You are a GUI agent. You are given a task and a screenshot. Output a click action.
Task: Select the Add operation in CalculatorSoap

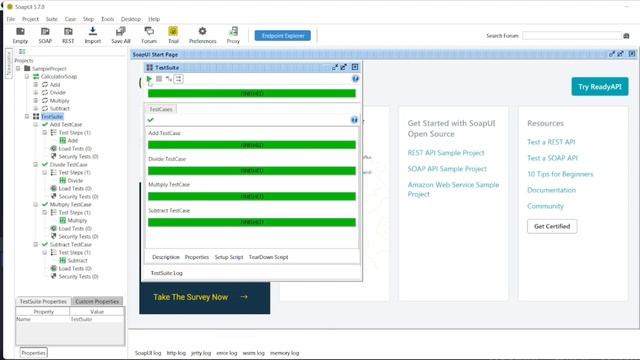coord(55,84)
